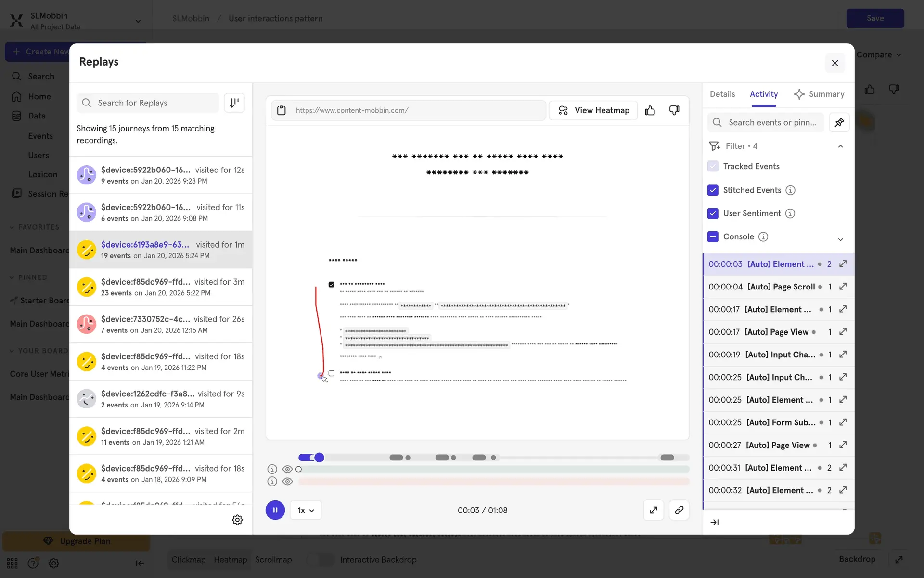Click the thumbs up icon beside View Heatmap
Viewport: 924px width, 578px height.
point(650,110)
